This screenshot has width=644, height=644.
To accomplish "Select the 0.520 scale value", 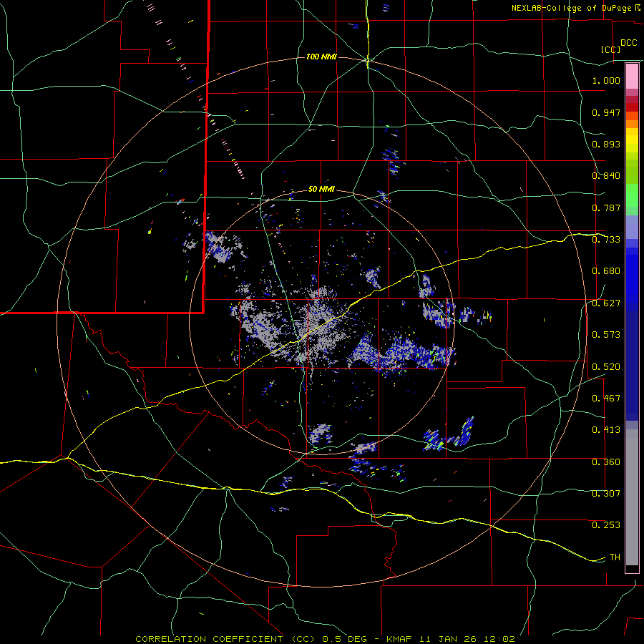I will [x=606, y=367].
